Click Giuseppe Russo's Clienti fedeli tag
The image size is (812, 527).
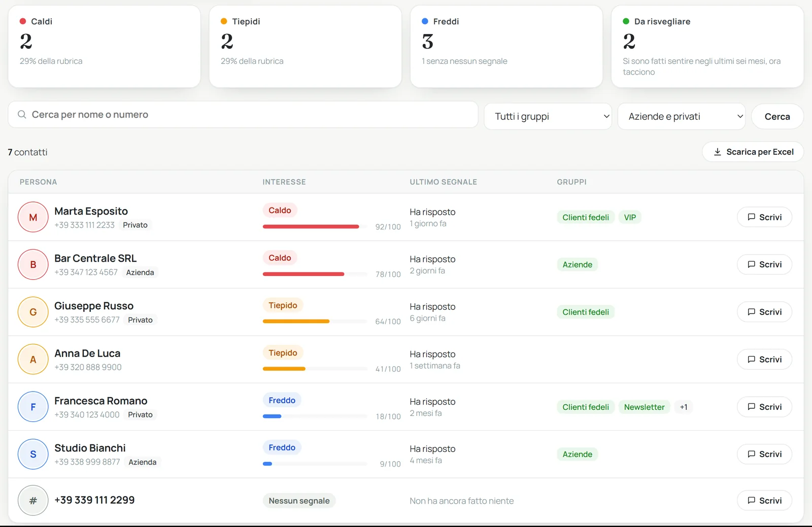[x=586, y=312]
